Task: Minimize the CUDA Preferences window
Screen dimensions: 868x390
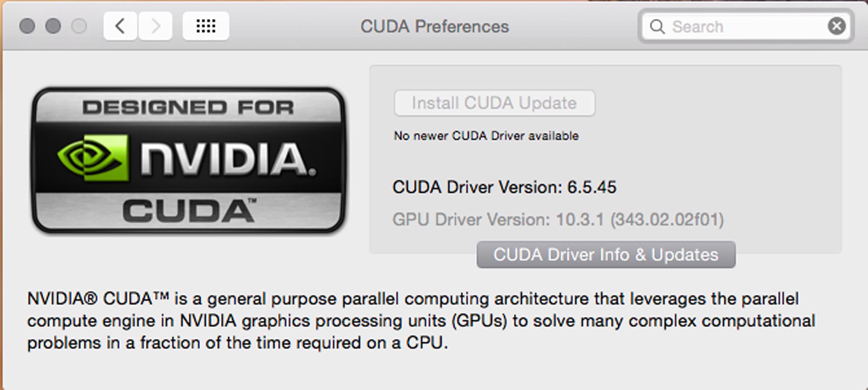Action: point(53,26)
